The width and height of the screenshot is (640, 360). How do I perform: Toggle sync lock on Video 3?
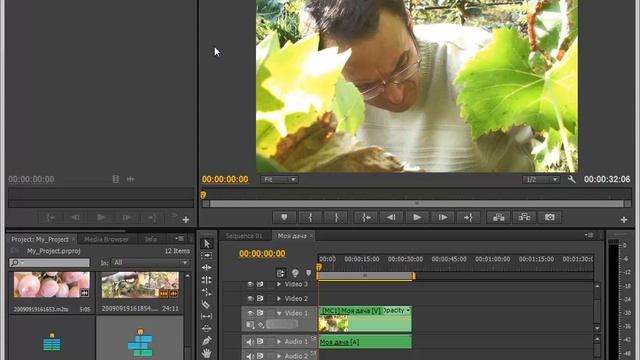pos(260,284)
